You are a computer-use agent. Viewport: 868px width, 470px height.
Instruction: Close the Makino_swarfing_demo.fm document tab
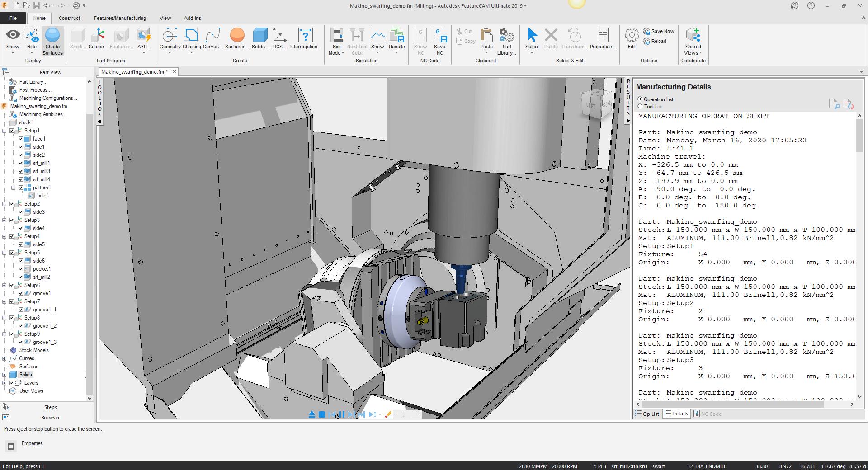tap(174, 71)
